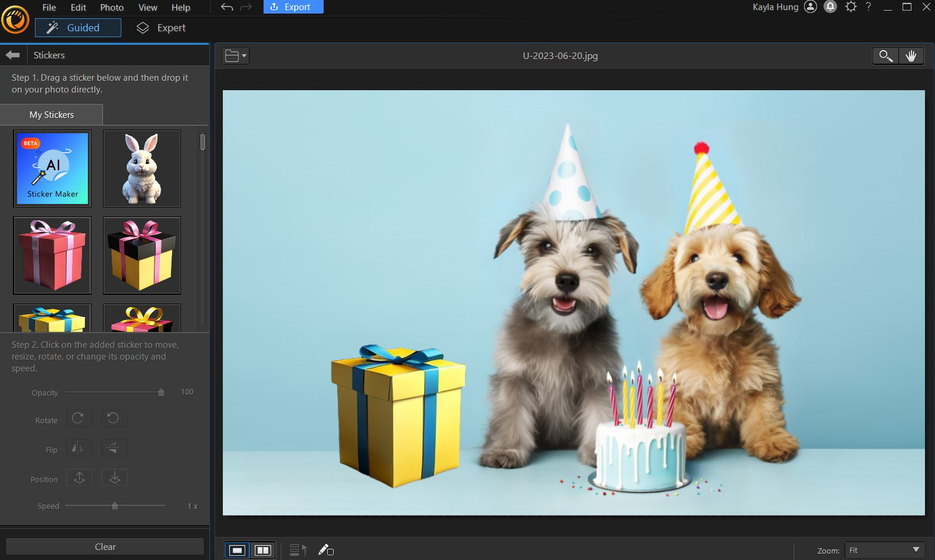Open the Photo menu
Screen dimensions: 935x560
(x=111, y=8)
